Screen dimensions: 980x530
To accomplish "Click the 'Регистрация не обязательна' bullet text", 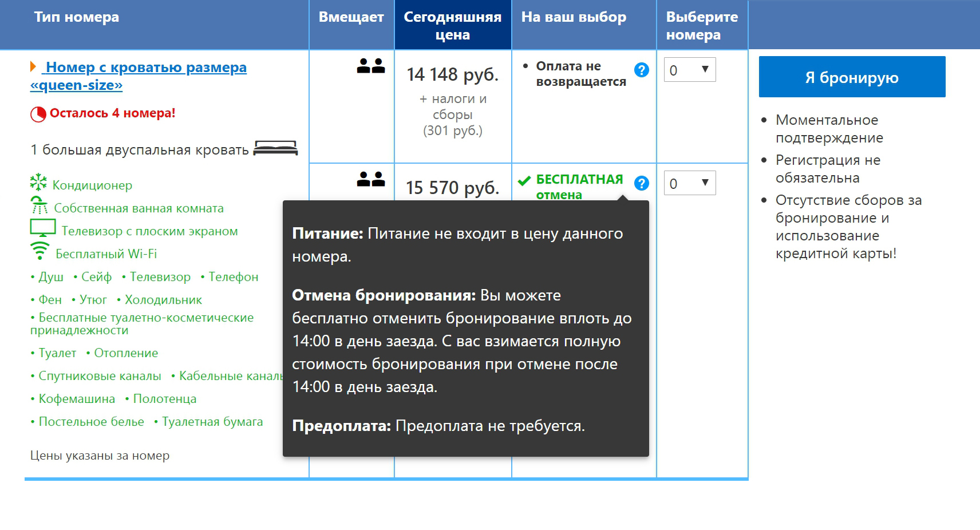I will click(828, 169).
